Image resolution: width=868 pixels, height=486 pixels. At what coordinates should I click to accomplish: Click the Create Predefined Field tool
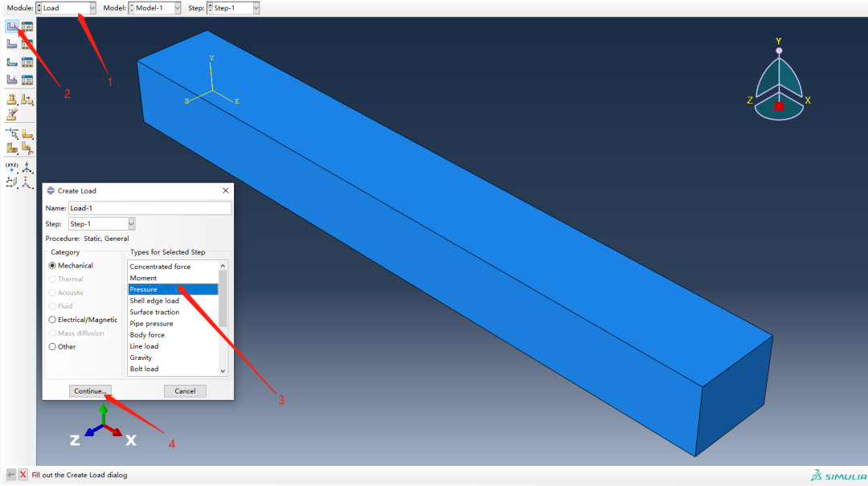point(12,62)
